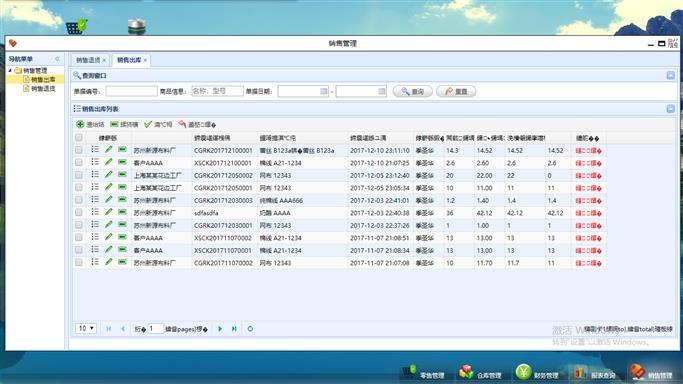
Task: Click the 查询 search button
Action: click(413, 91)
